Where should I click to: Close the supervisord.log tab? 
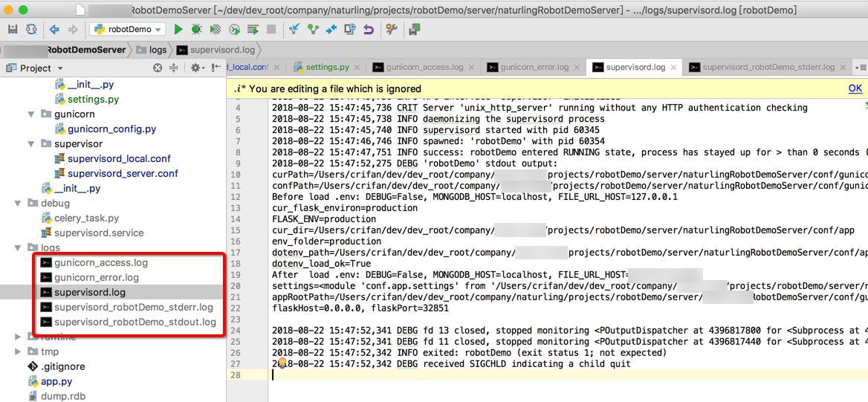tap(673, 68)
